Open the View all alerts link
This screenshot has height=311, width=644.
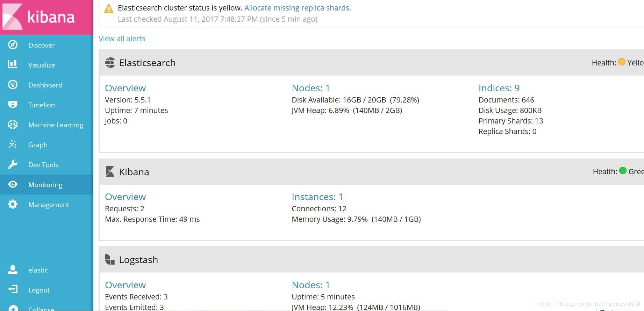[x=122, y=38]
